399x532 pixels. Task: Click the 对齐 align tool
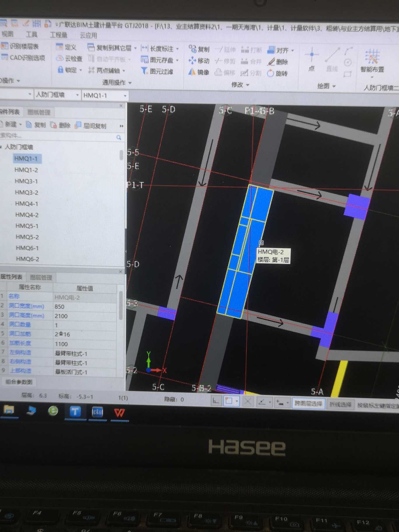click(278, 50)
